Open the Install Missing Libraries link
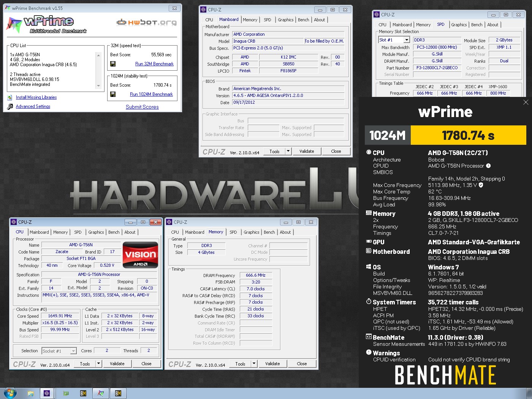Screen dimensions: 532x399 36,97
